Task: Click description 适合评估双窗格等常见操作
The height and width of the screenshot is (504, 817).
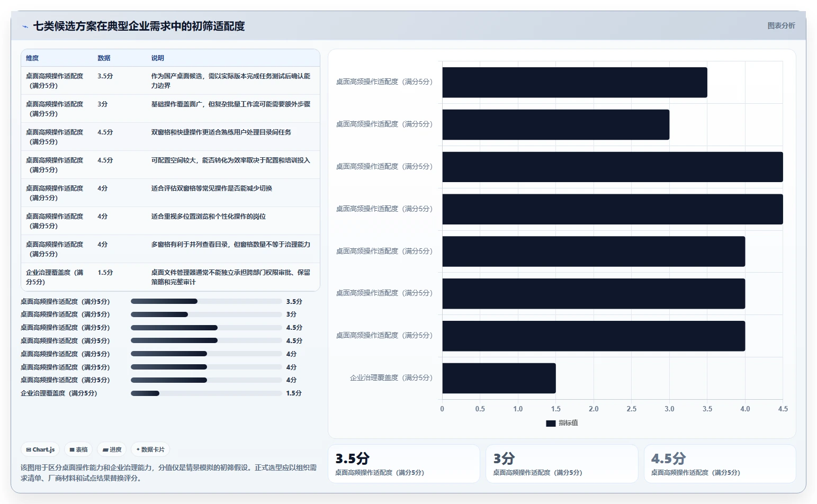Action: click(212, 188)
